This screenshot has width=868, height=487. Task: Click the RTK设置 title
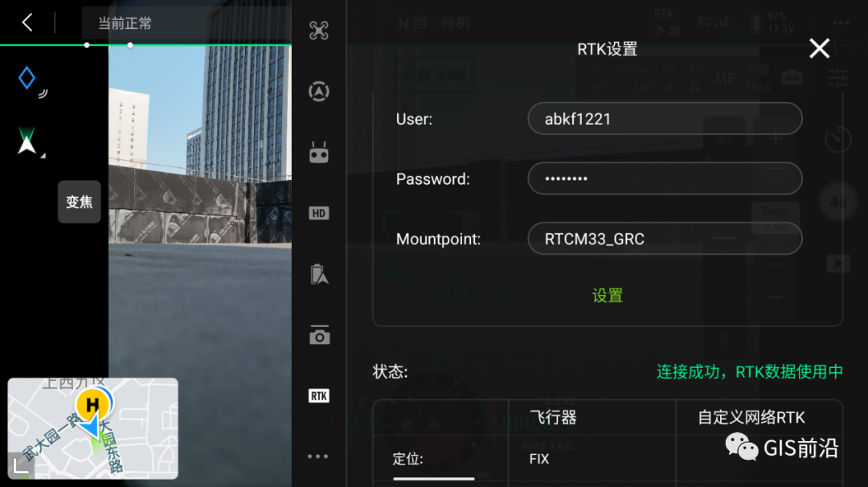coord(608,49)
